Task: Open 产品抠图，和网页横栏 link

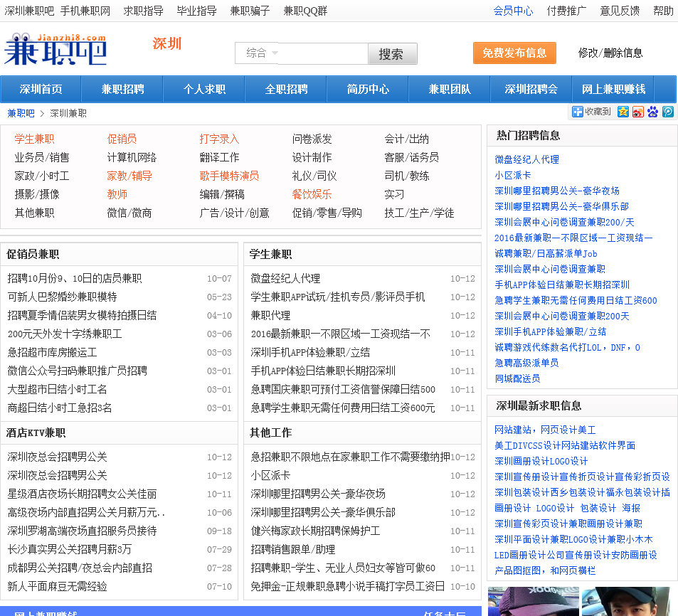Action: coord(545,570)
